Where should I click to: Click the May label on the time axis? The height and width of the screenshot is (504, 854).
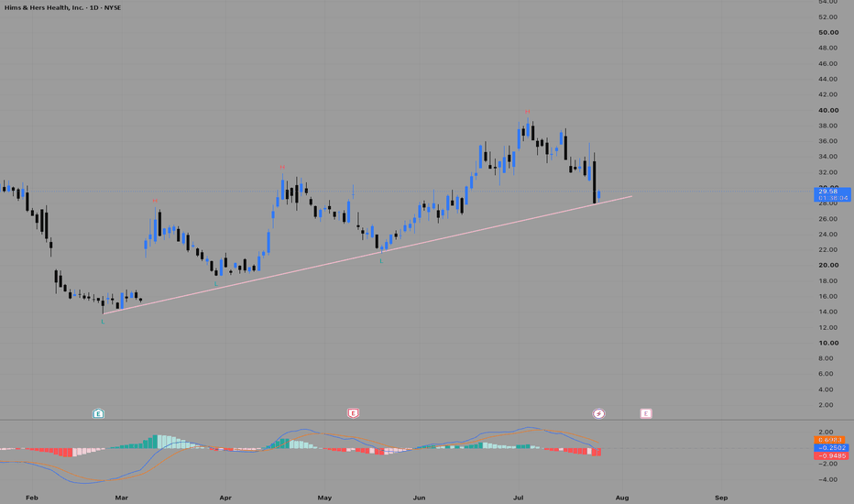(324, 498)
